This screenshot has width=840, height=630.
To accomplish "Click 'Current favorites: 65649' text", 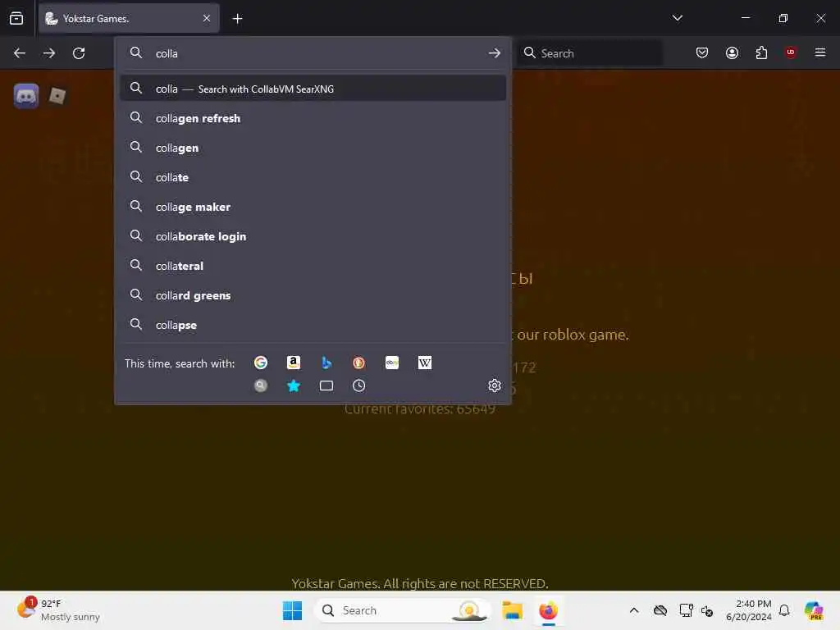I will point(419,409).
